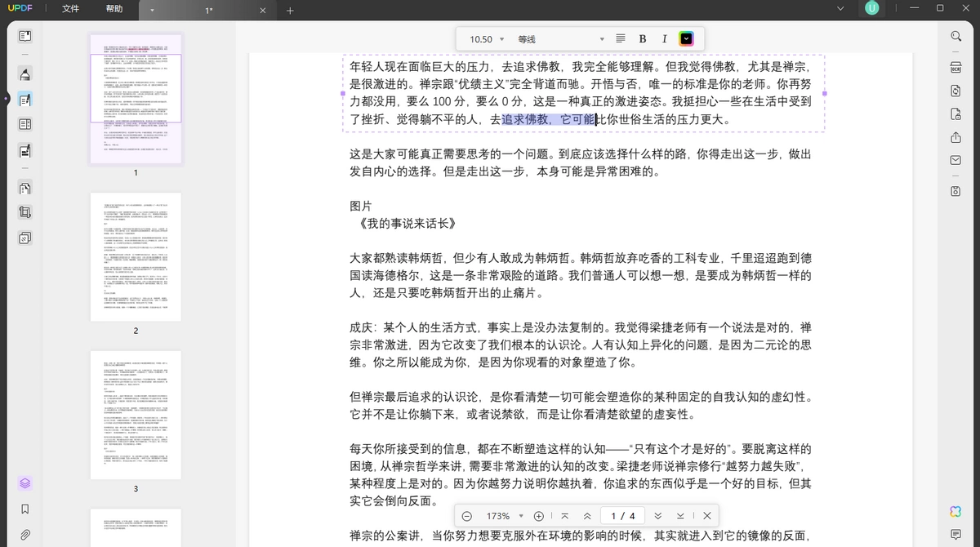This screenshot has width=980, height=547.
Task: Open the search magnifier icon
Action: coord(955,36)
